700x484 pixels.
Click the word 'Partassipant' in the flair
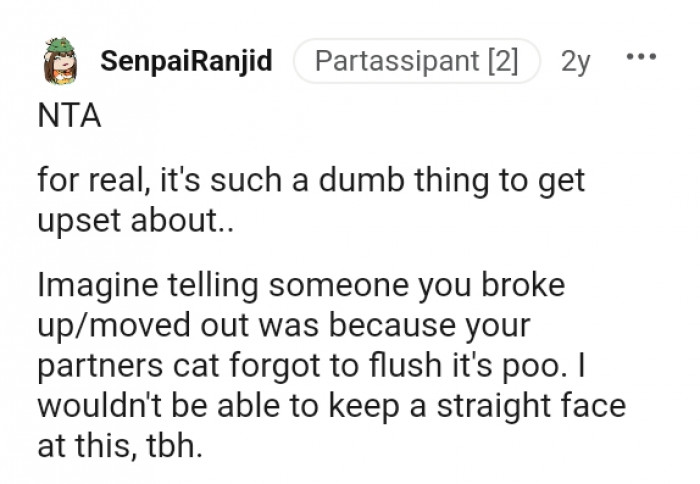pyautogui.click(x=397, y=61)
